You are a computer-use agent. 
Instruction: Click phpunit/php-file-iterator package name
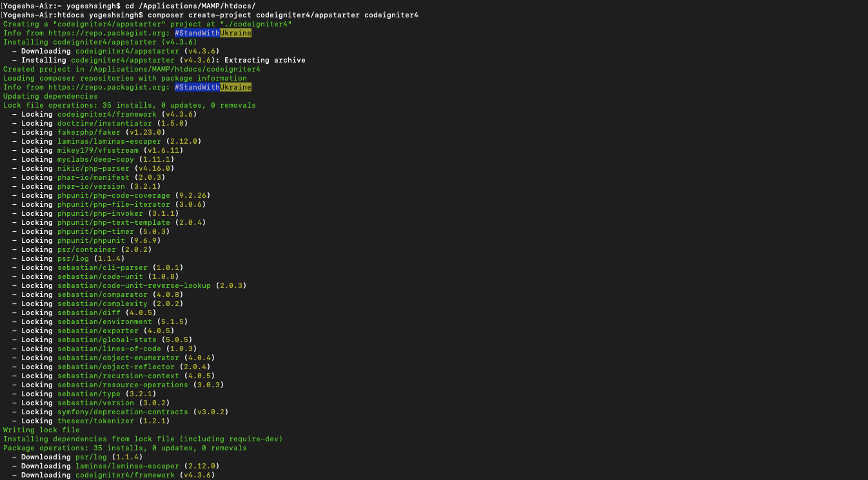point(114,204)
